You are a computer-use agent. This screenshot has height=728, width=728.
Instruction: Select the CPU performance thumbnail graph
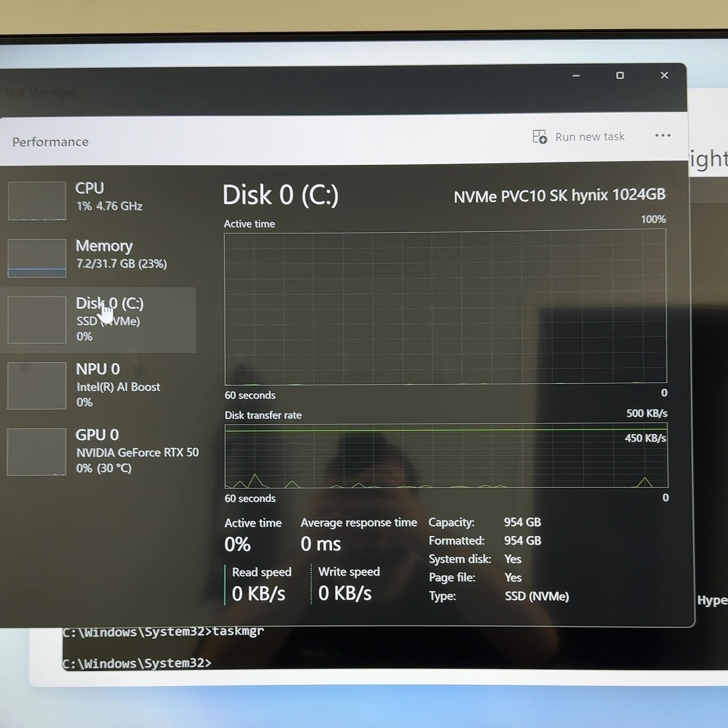(x=37, y=200)
